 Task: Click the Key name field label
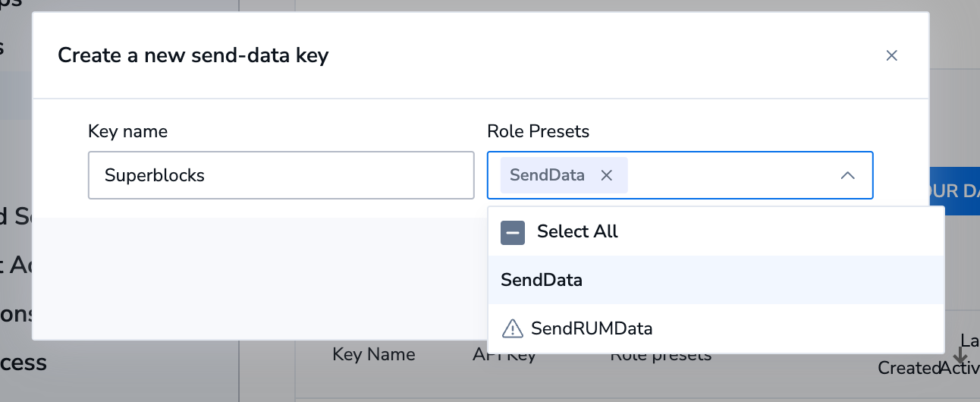pyautogui.click(x=127, y=131)
